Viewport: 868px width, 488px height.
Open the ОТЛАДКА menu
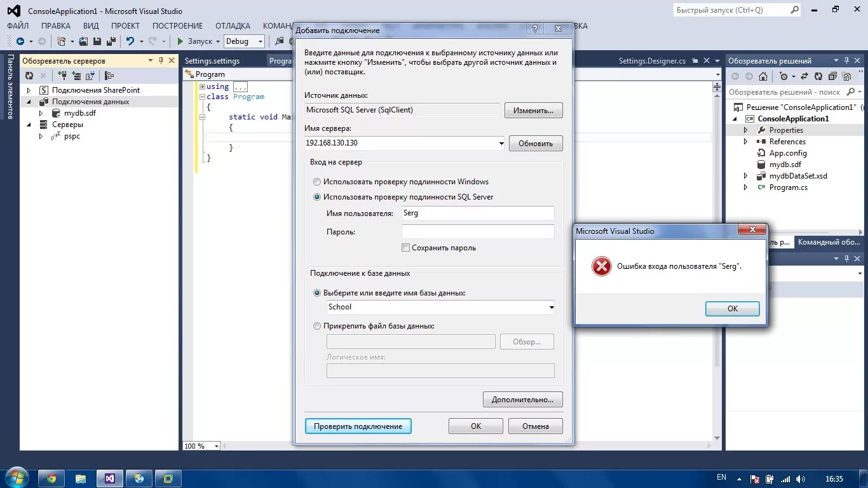233,26
